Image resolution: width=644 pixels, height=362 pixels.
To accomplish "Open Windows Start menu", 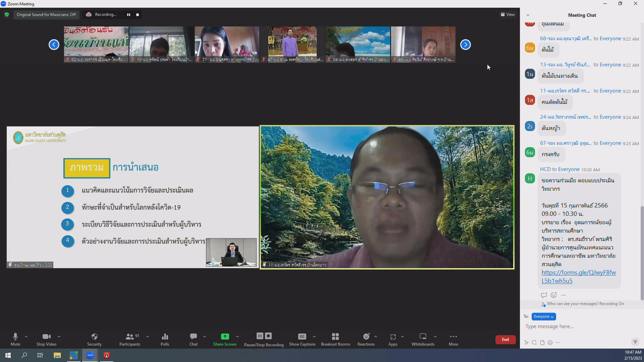I will pyautogui.click(x=8, y=355).
